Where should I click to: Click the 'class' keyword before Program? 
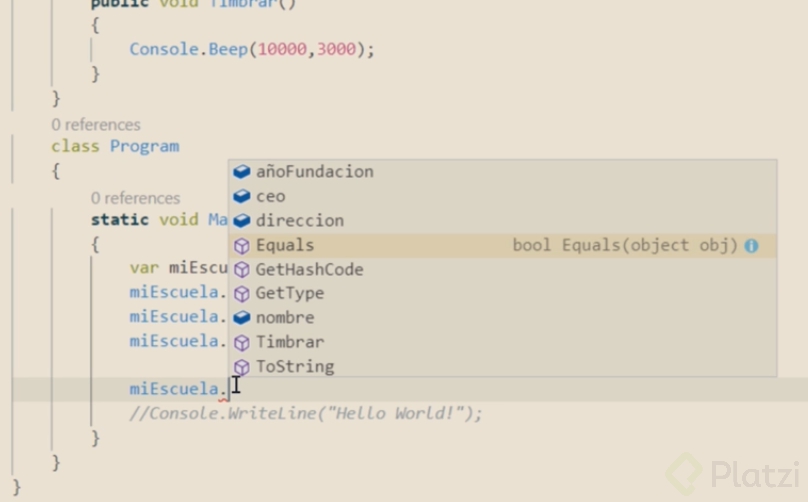75,146
